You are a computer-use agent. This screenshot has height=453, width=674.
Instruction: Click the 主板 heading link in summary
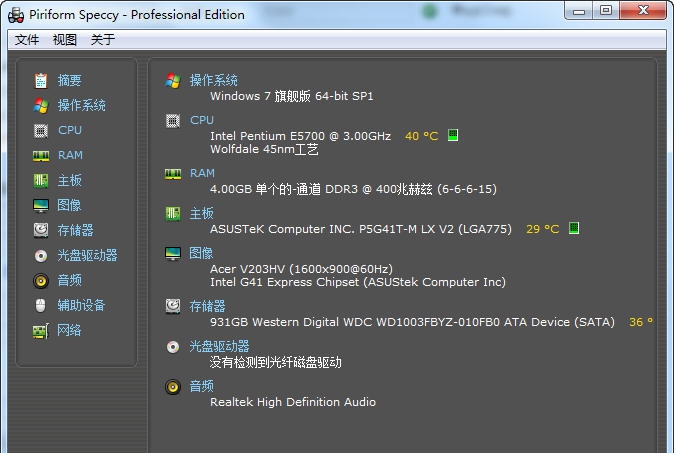pos(202,214)
